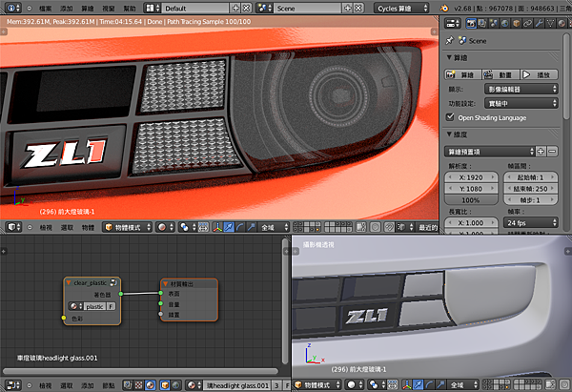The height and width of the screenshot is (392, 572).
Task: Select the Render properties tab camera icon
Action: click(471, 23)
